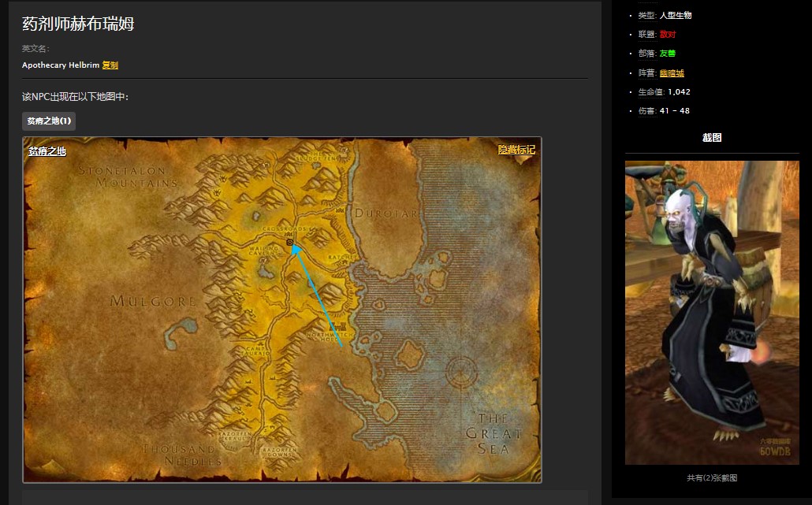
Task: Click the Thousand Needles label on the map
Action: [x=181, y=455]
